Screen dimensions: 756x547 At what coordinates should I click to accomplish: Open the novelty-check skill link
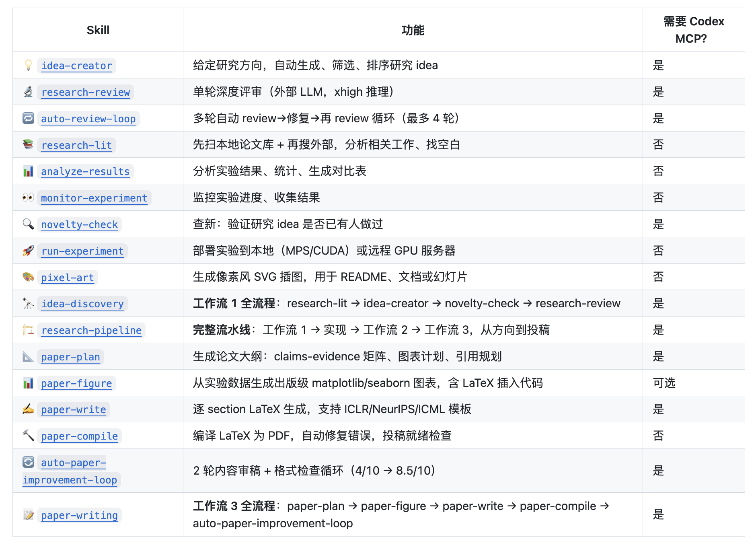point(79,224)
